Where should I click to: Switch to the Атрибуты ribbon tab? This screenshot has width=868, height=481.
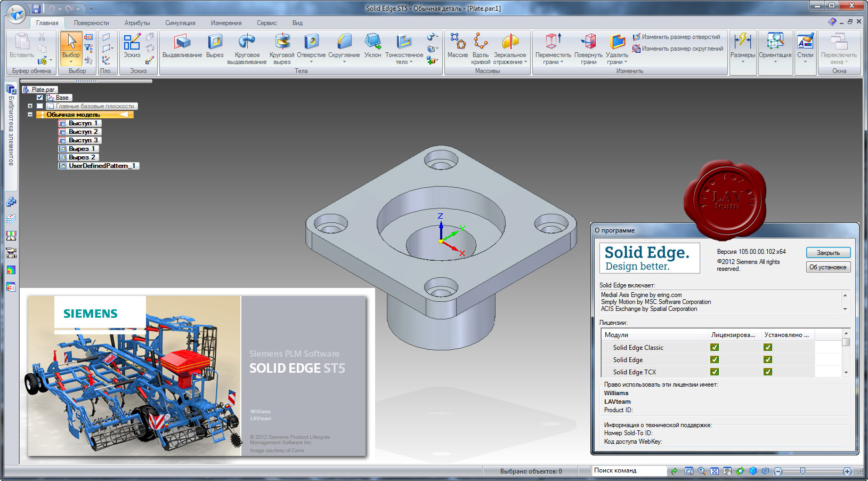[x=137, y=23]
